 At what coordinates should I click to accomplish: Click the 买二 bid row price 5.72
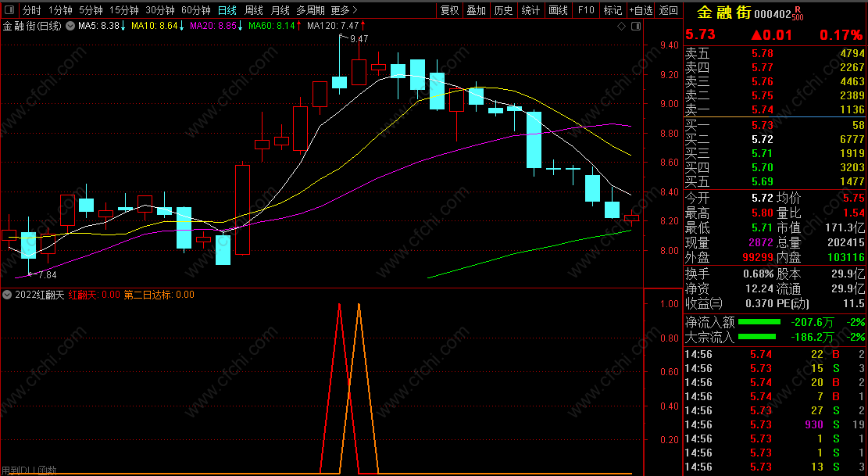tap(763, 139)
